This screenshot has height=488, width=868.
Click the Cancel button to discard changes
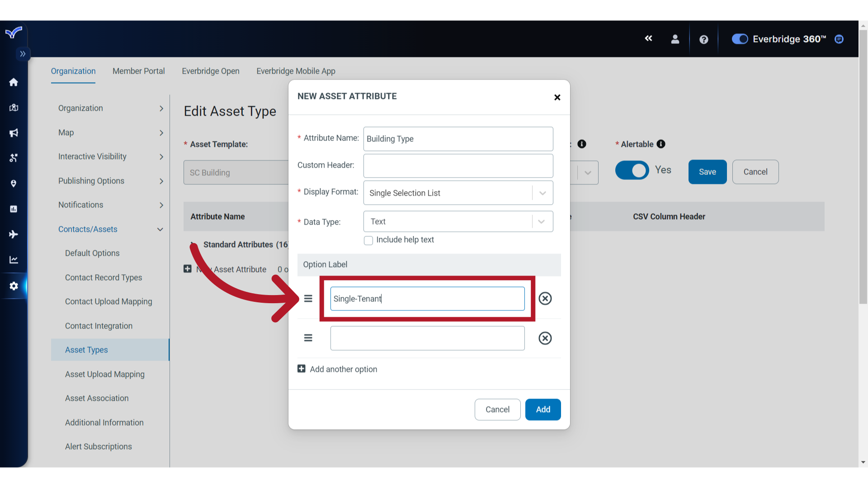click(x=498, y=409)
